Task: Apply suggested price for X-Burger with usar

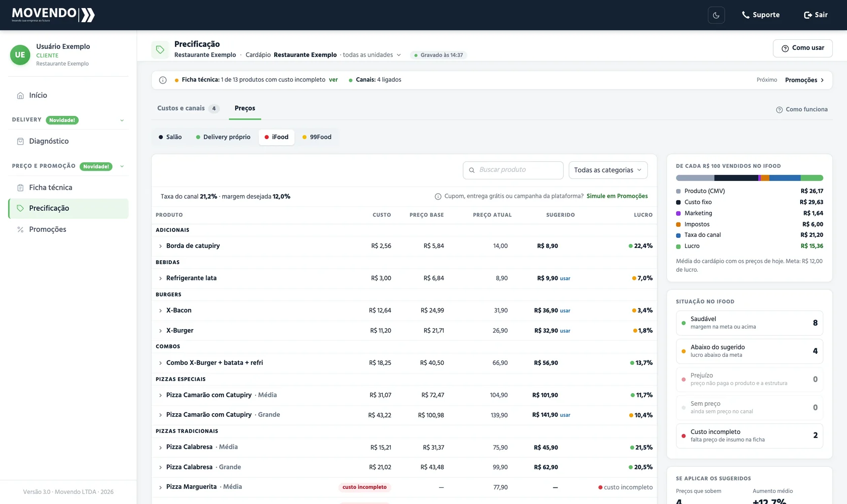Action: 565,331
